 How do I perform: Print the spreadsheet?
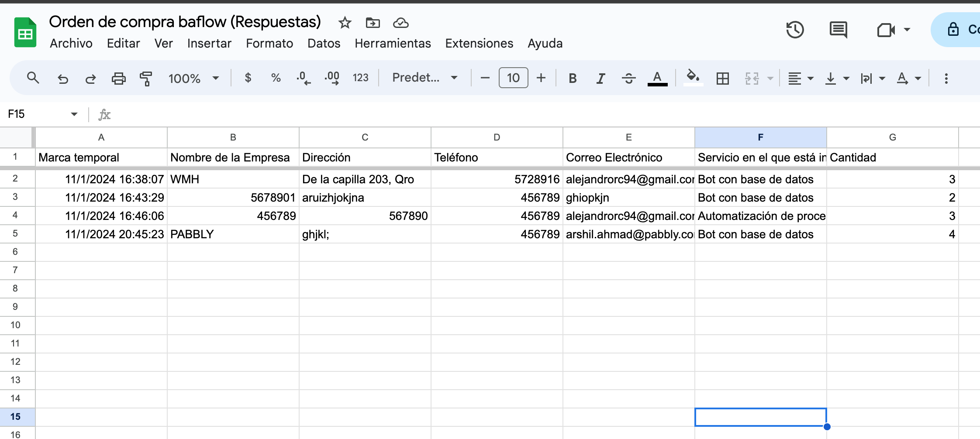click(118, 79)
